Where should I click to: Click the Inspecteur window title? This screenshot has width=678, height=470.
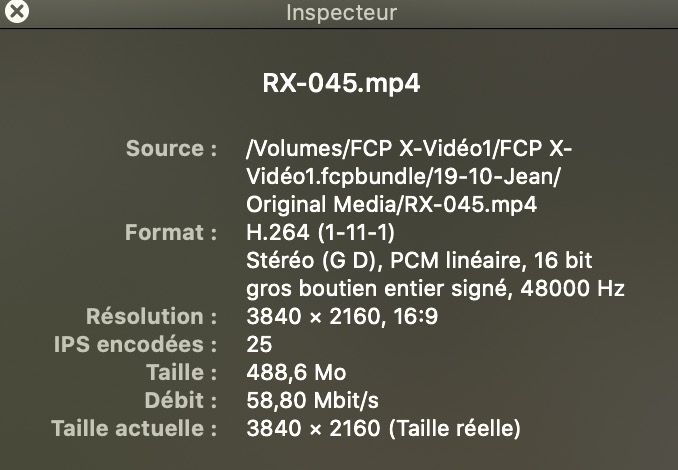[341, 12]
